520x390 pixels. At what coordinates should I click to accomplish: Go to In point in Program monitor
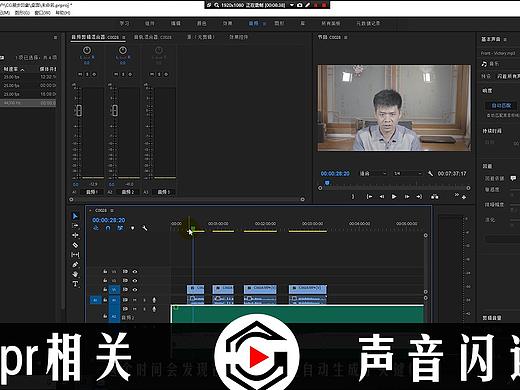[x=369, y=197]
